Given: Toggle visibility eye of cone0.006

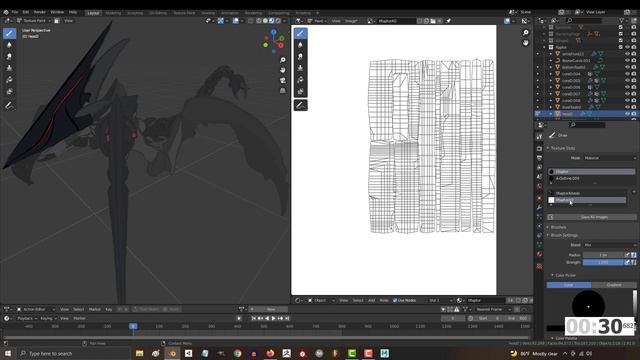Looking at the screenshot, I should 627,87.
